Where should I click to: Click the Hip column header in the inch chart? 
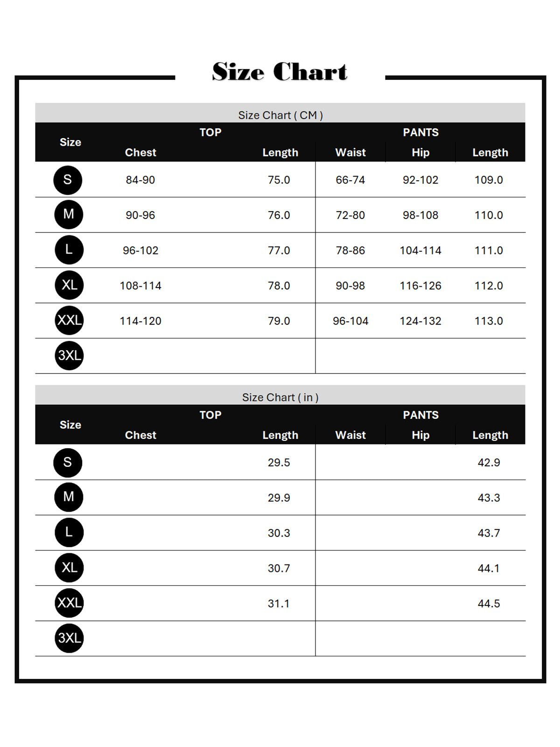pyautogui.click(x=420, y=435)
